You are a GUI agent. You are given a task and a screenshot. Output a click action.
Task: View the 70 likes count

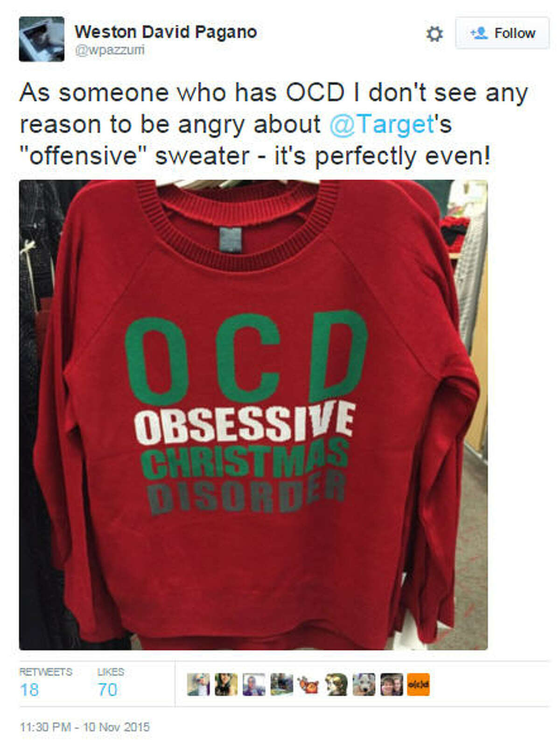click(107, 689)
